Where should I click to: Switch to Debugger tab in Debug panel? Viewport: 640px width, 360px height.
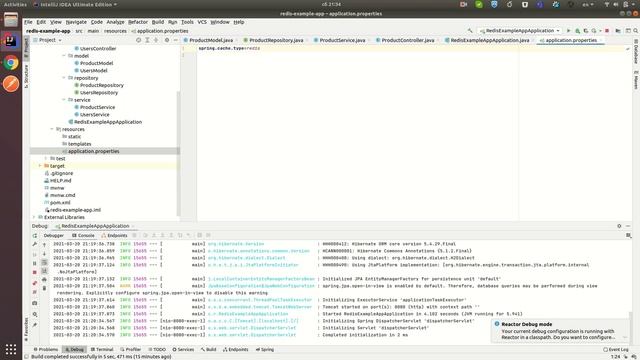coord(53,236)
